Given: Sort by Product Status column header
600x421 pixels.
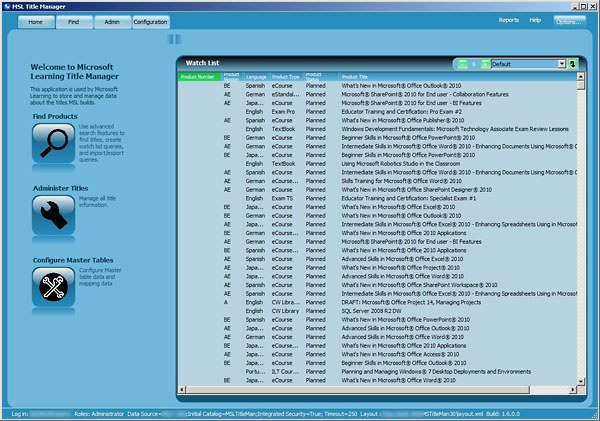Looking at the screenshot, I should (x=321, y=77).
